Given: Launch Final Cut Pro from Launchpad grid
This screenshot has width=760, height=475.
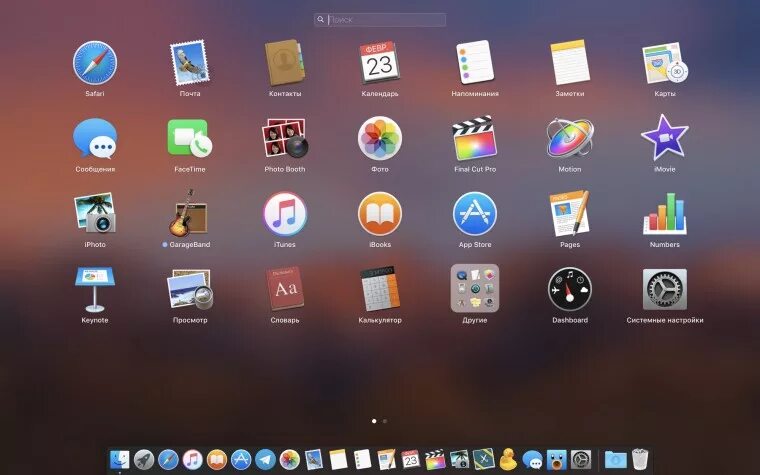Looking at the screenshot, I should (475, 139).
